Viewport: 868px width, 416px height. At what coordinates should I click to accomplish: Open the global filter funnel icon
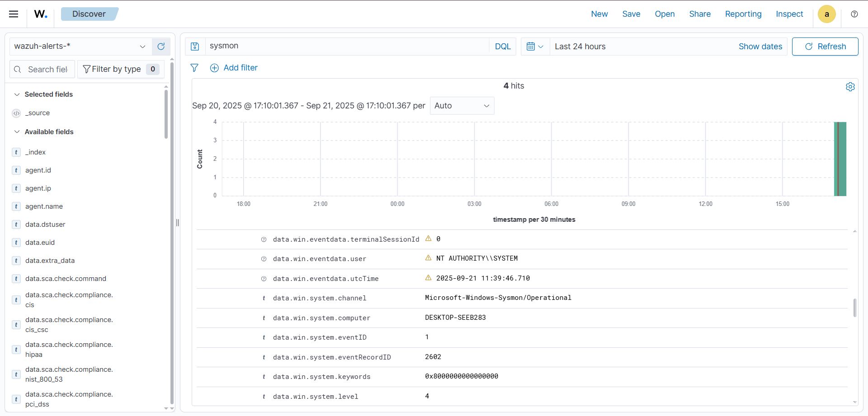click(x=194, y=68)
